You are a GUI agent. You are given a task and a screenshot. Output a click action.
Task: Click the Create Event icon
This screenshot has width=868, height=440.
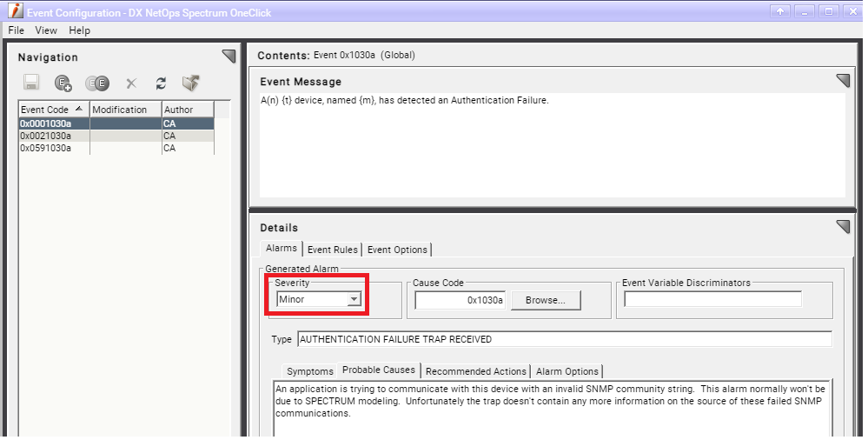pos(63,83)
